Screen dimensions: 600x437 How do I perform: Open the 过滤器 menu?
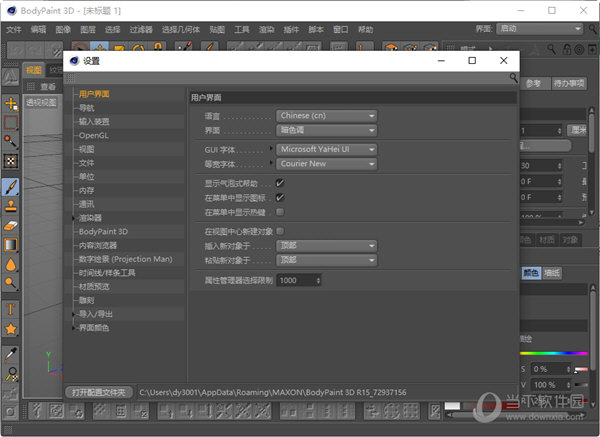point(141,29)
